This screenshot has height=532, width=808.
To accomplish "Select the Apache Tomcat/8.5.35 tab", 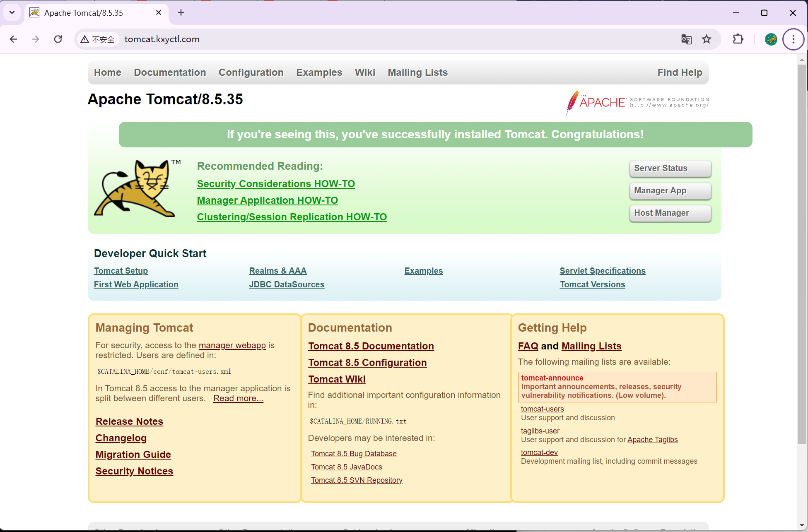I will tap(96, 13).
